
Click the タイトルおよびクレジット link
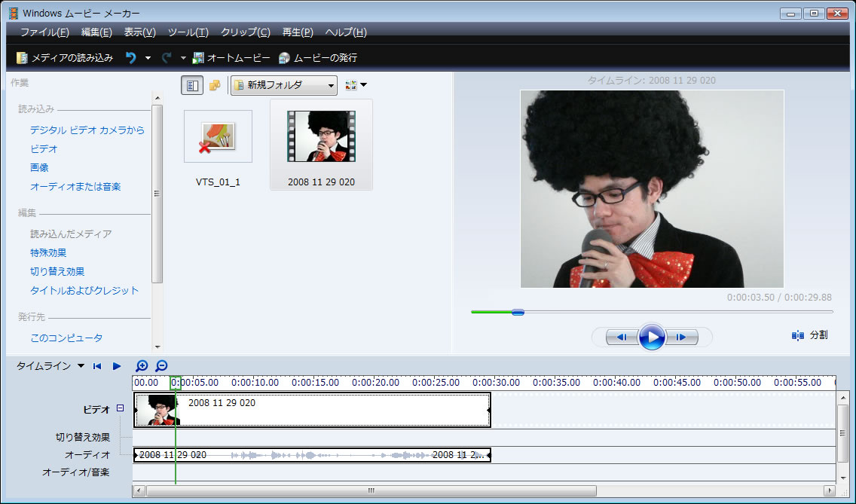(x=84, y=290)
